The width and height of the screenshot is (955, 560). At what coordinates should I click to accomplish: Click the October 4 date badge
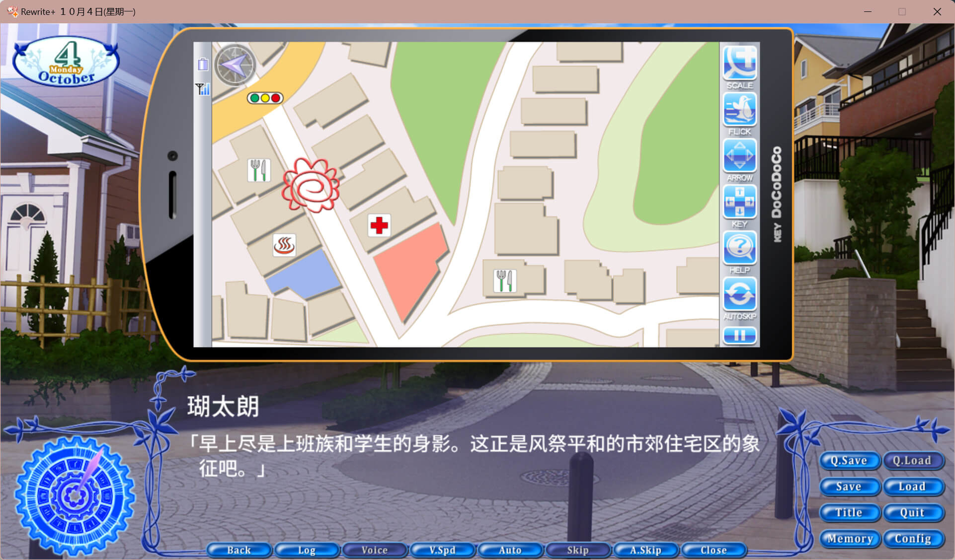[x=66, y=62]
